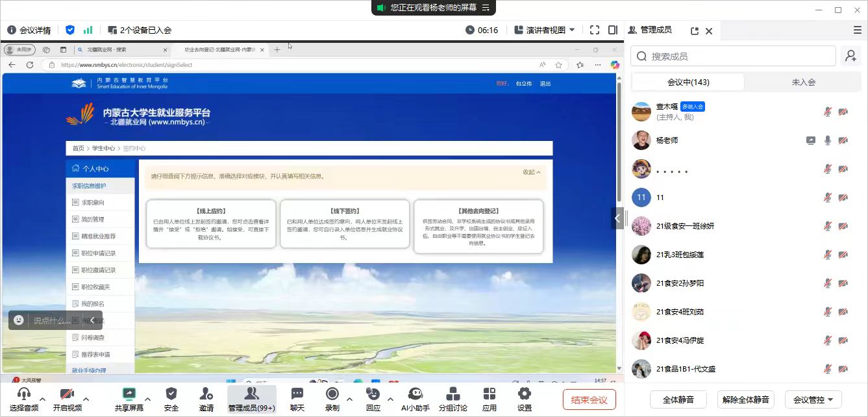Switch to the 未入会 tab

(x=803, y=82)
